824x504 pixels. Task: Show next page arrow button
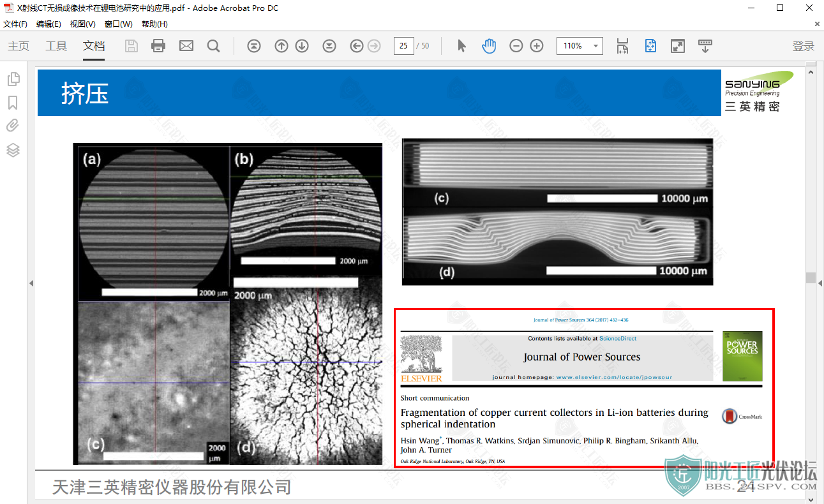302,46
